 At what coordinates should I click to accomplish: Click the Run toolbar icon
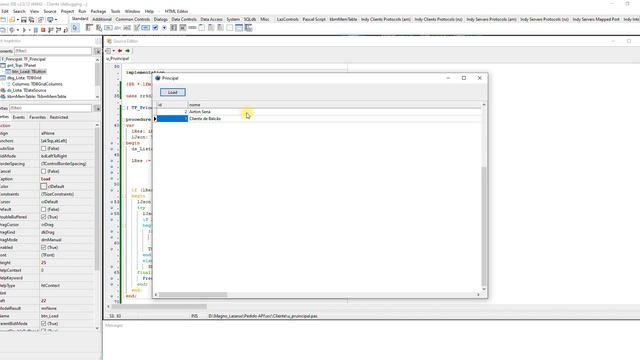[24, 30]
